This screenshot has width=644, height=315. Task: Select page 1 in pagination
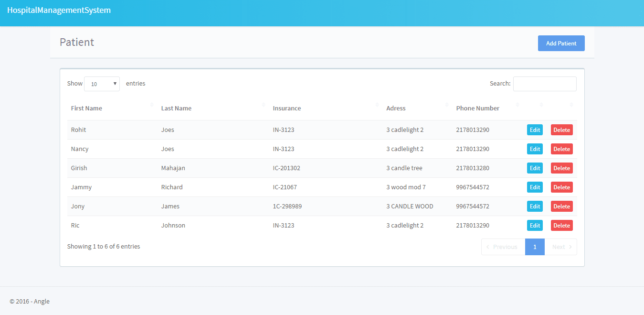(x=535, y=247)
